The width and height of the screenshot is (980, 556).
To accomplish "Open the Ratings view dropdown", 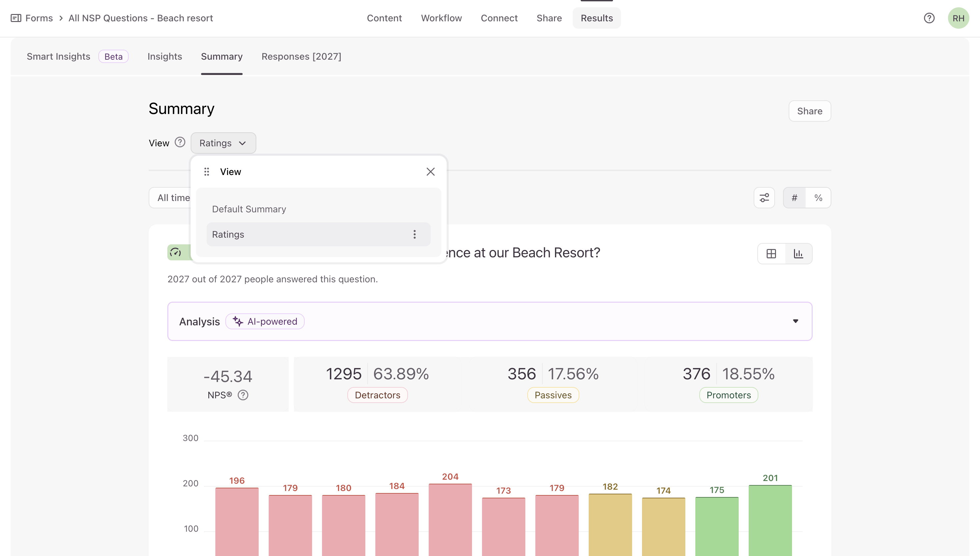I will [223, 143].
